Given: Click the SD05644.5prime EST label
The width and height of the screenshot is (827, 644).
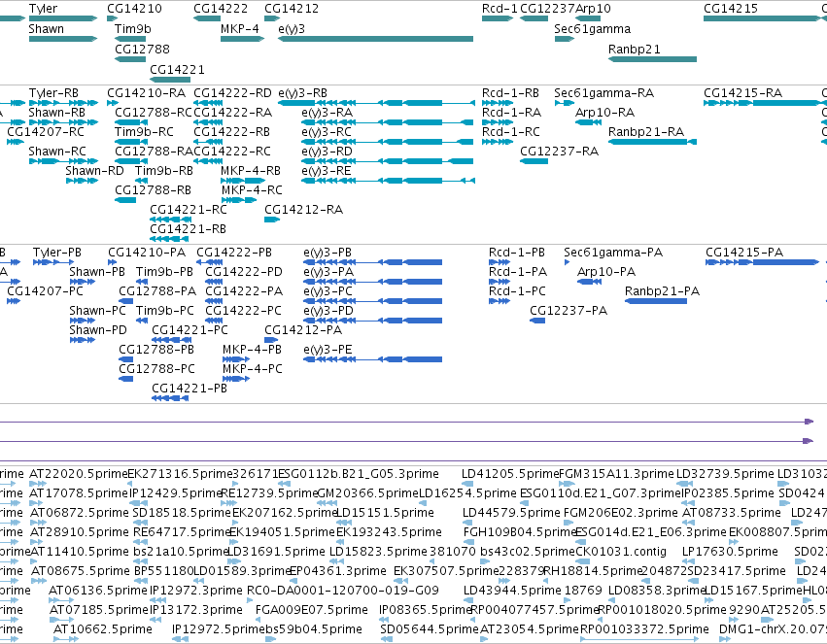Looking at the screenshot, I should (430, 629).
